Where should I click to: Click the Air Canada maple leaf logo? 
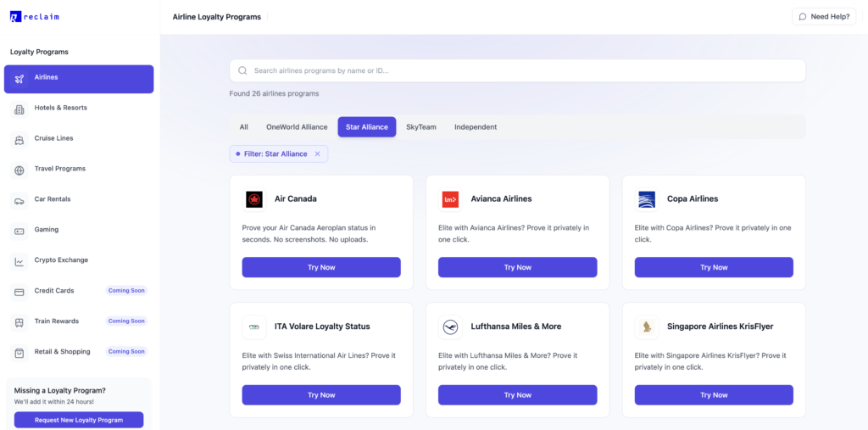click(x=254, y=199)
